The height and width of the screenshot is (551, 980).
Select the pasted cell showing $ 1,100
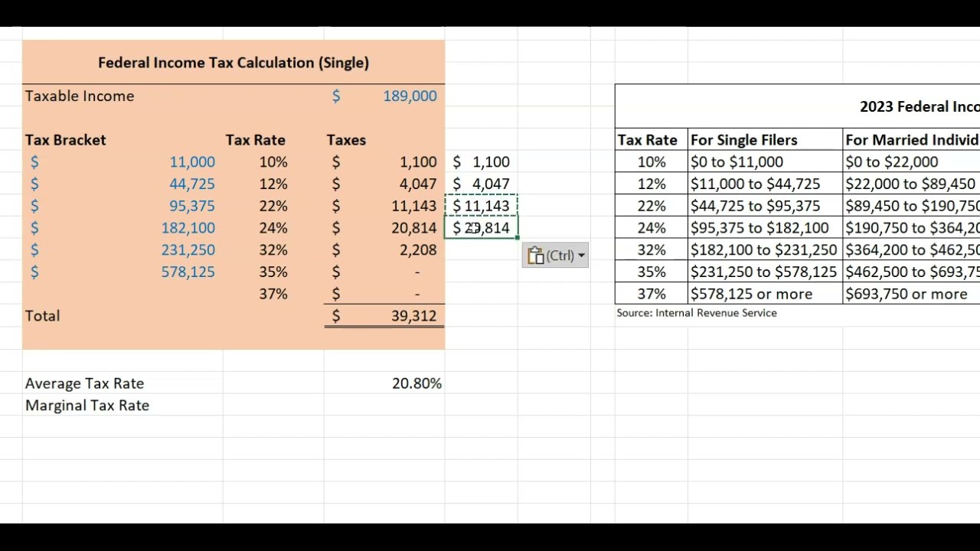coord(481,162)
